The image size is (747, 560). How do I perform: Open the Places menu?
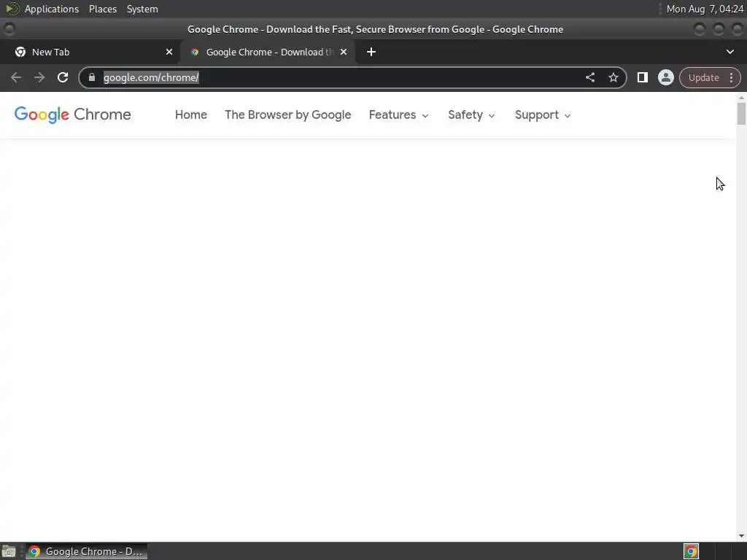tap(103, 9)
